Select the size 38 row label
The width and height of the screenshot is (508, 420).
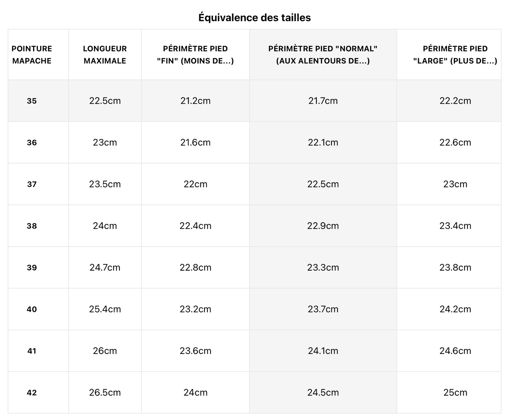pyautogui.click(x=32, y=226)
